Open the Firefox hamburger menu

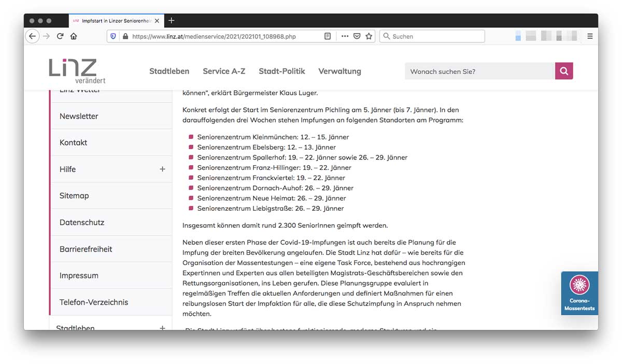tap(590, 36)
